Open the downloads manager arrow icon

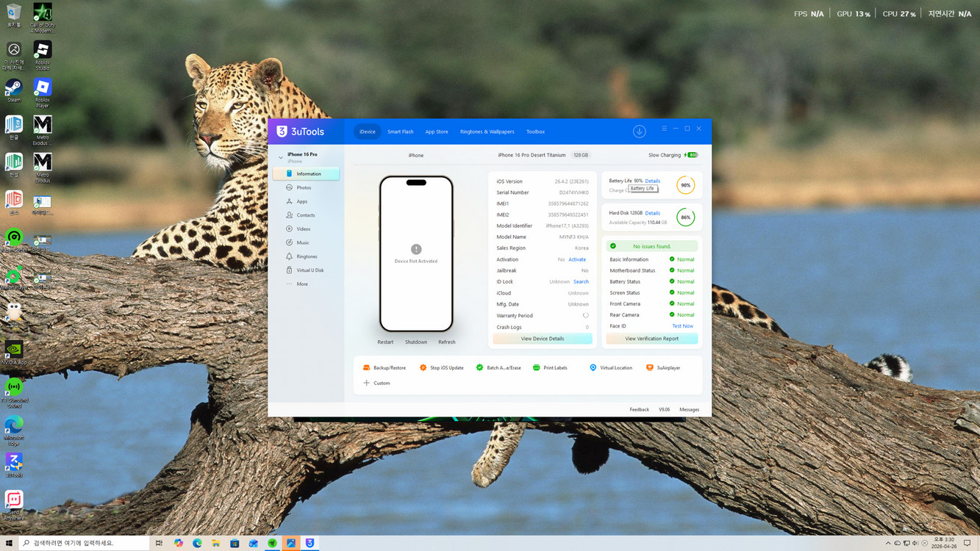(x=639, y=132)
